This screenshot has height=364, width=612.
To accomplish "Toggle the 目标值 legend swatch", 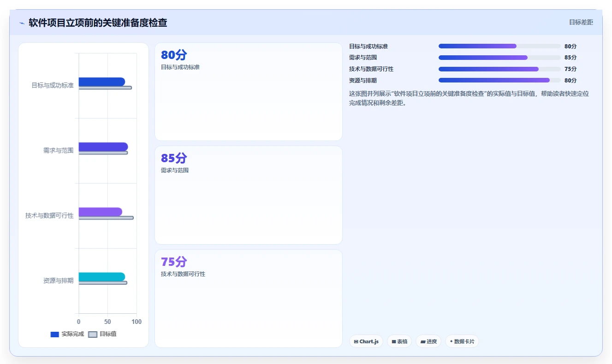I will (x=93, y=334).
